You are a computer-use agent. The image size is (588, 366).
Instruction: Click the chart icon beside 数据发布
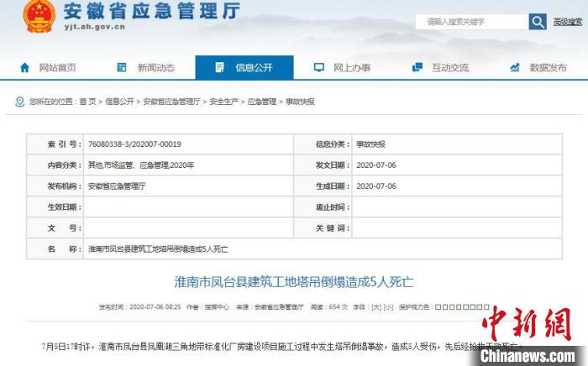point(515,67)
